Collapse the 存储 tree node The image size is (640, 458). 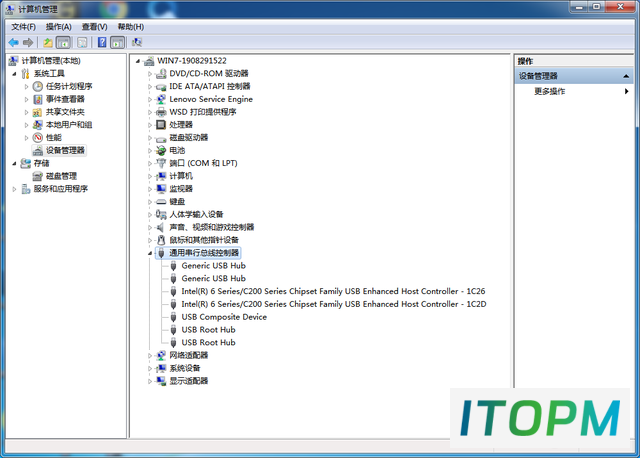tap(14, 164)
